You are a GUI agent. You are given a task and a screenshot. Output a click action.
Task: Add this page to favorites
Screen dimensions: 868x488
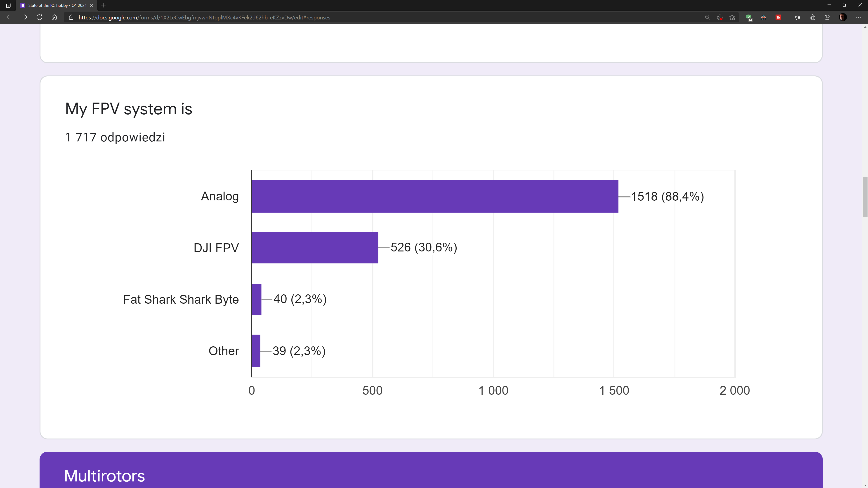tap(732, 18)
